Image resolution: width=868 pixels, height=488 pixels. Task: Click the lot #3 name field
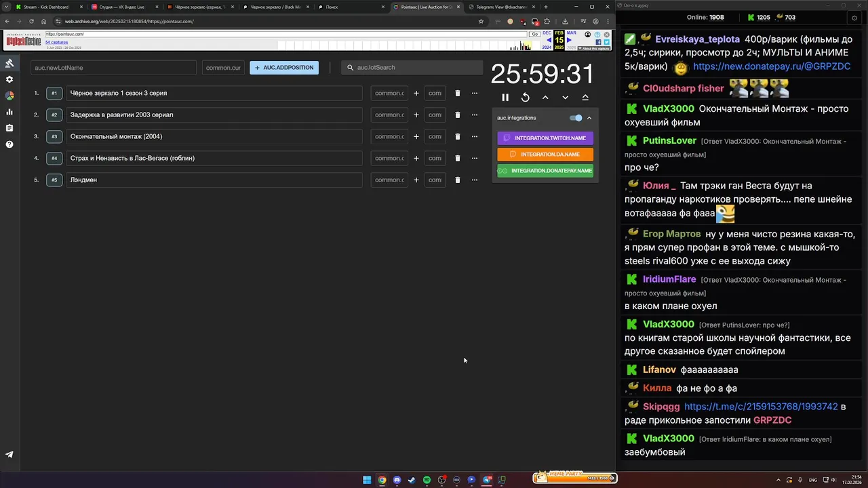click(214, 136)
